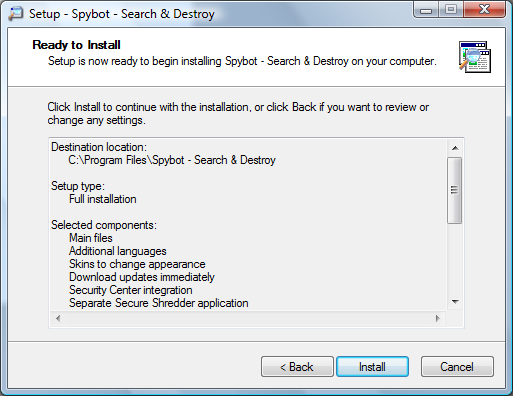This screenshot has height=396, width=513.
Task: Click the 'Setup type:' line
Action: click(78, 186)
